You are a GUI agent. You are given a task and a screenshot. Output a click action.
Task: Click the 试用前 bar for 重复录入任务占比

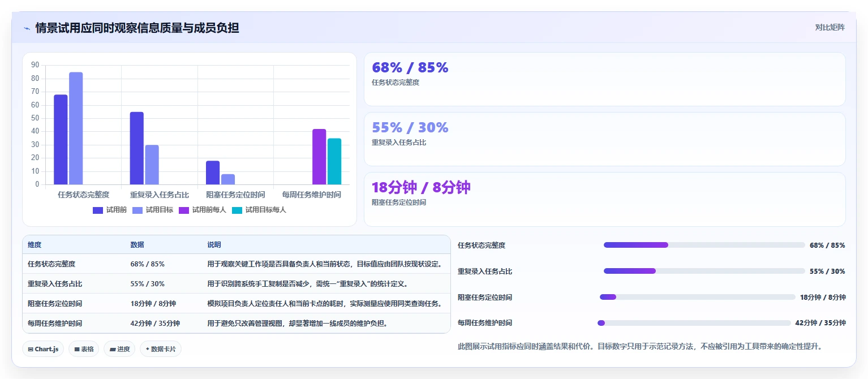click(136, 148)
